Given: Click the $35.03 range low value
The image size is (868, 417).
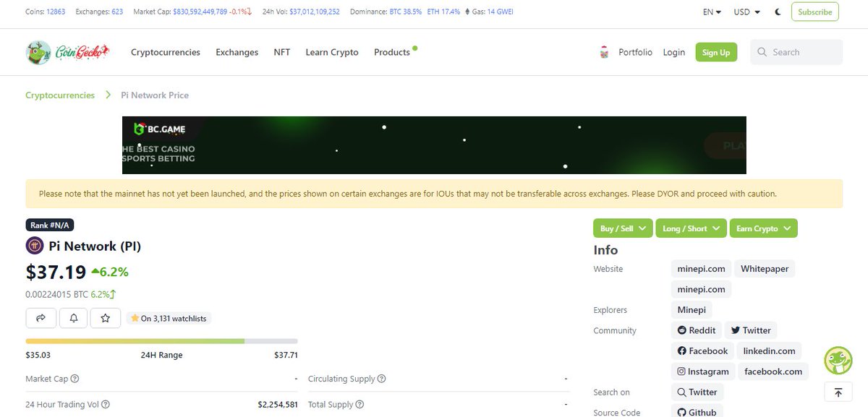Looking at the screenshot, I should [x=38, y=356].
